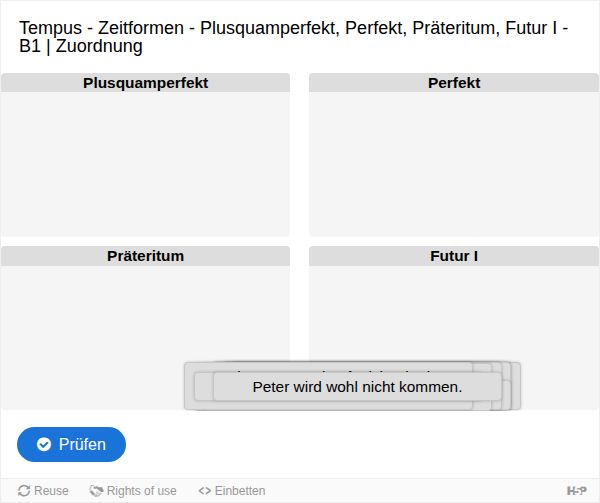This screenshot has height=503, width=600.
Task: Click the checkmark icon inside Prüfen
Action: (44, 444)
